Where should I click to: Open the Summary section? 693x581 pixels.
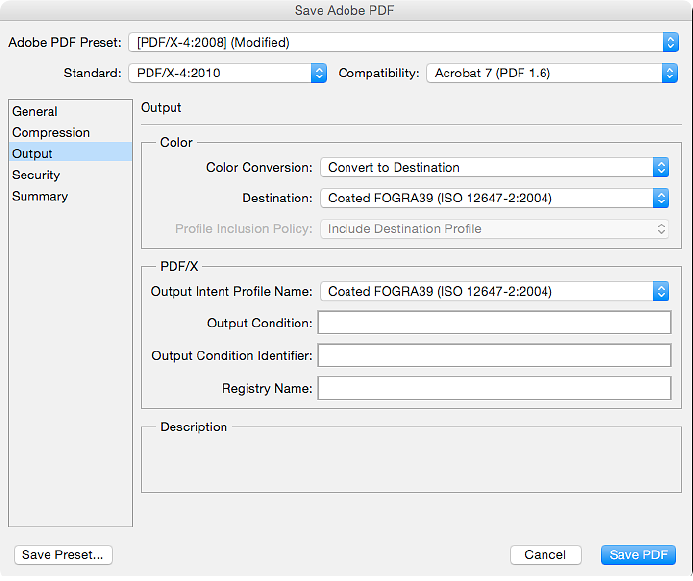40,196
